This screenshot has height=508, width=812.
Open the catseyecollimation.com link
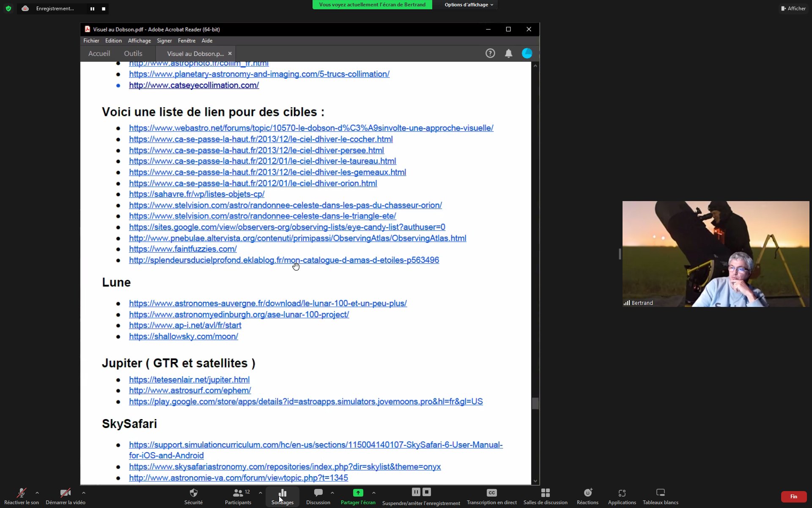(x=194, y=85)
